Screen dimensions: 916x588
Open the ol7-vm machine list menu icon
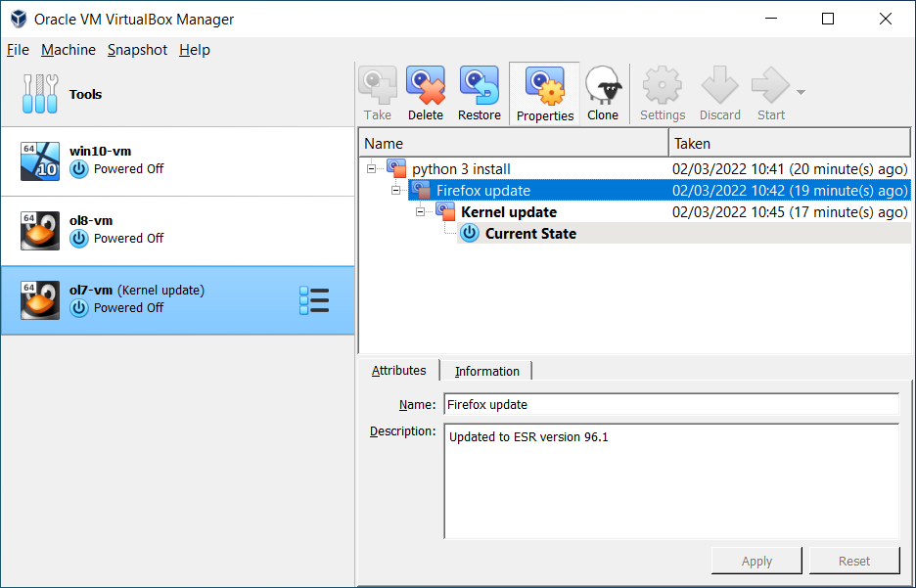[315, 299]
